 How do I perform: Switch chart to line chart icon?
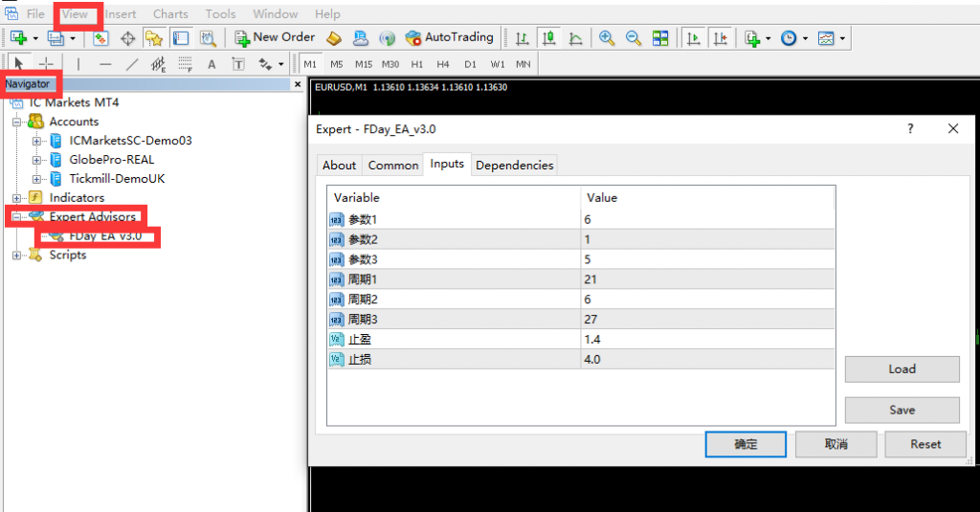(x=575, y=38)
